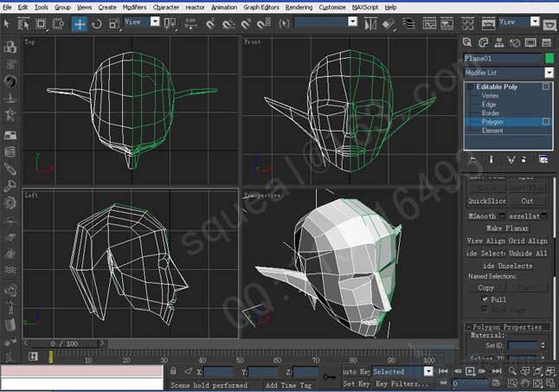Click the Mirror Selected Objects icon

(x=370, y=24)
